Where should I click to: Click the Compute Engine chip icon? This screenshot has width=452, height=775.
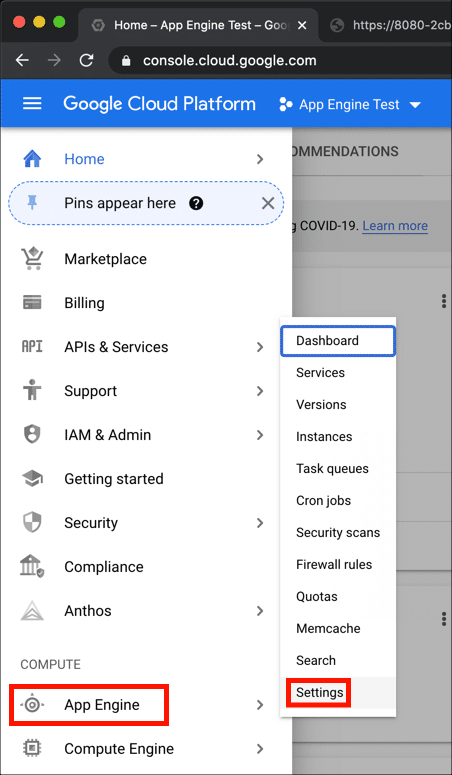tap(32, 748)
